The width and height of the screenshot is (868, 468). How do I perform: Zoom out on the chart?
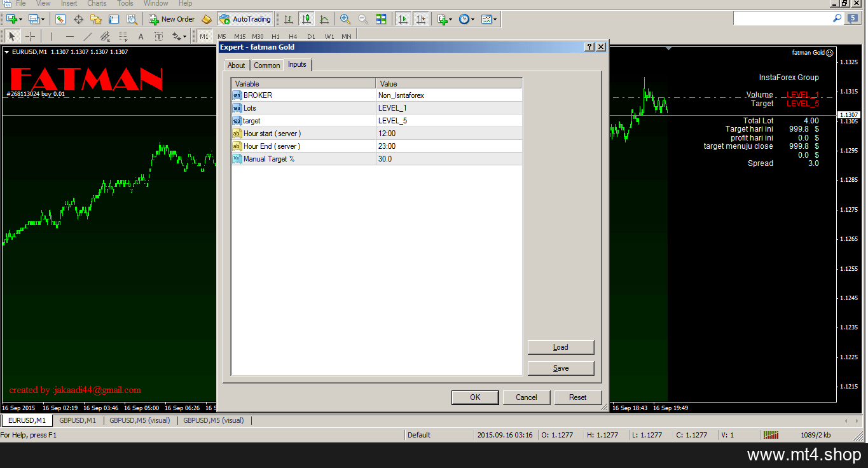point(362,19)
